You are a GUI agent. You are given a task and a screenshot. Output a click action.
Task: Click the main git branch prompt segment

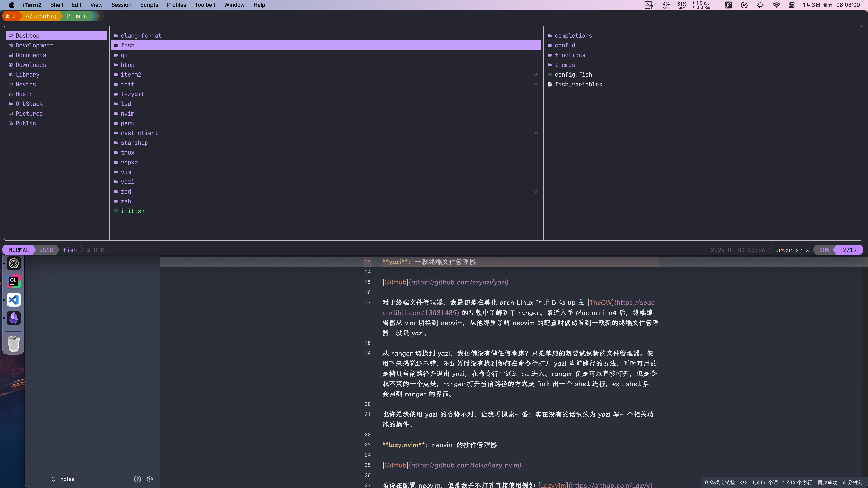77,16
